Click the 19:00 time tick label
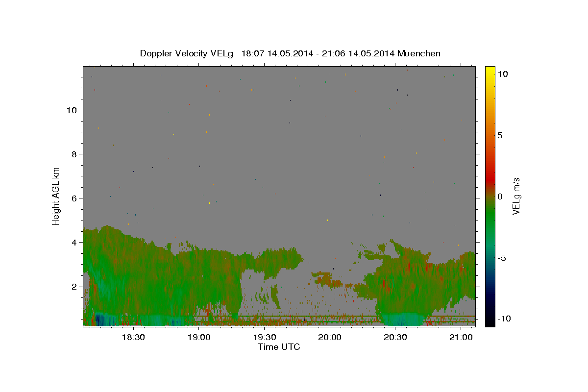The image size is (588, 392). (199, 337)
